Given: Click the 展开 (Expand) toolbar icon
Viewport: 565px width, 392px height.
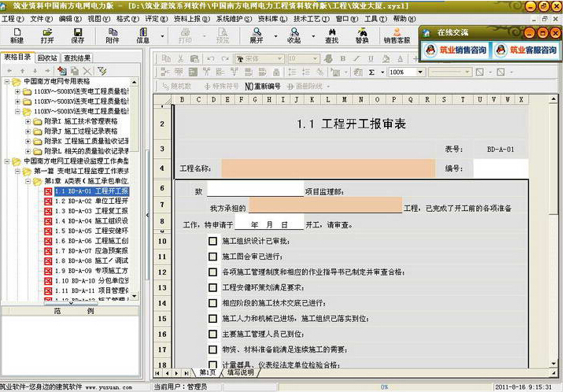Looking at the screenshot, I should [257, 35].
